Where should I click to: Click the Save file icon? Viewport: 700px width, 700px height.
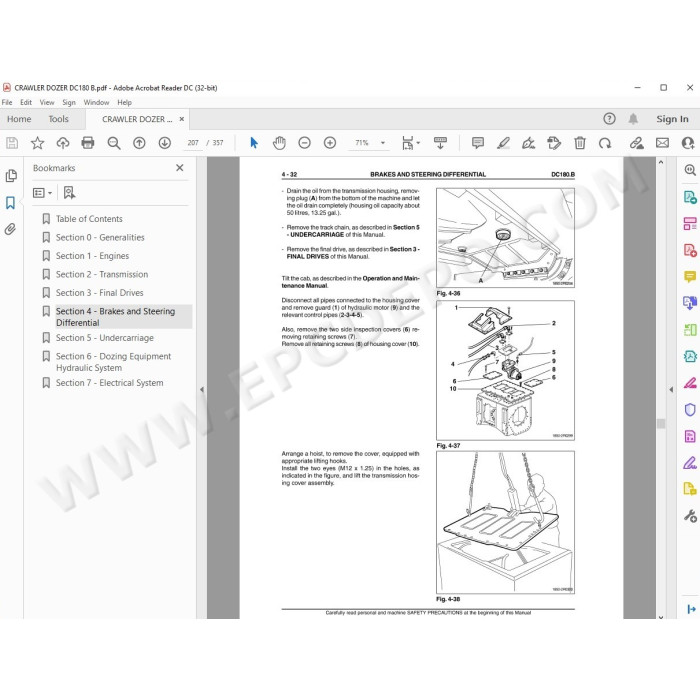[12, 143]
